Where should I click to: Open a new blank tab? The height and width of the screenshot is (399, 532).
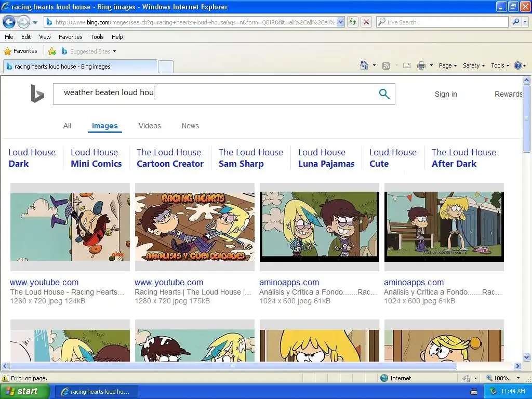coord(166,66)
